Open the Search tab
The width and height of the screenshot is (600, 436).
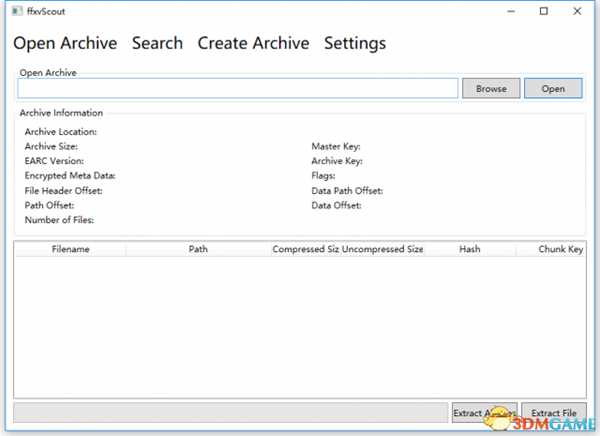[157, 43]
